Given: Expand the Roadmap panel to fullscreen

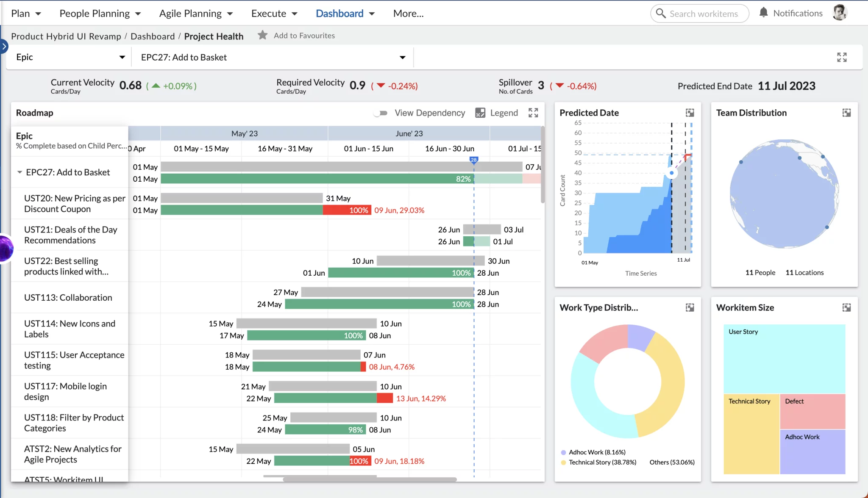Looking at the screenshot, I should coord(534,113).
